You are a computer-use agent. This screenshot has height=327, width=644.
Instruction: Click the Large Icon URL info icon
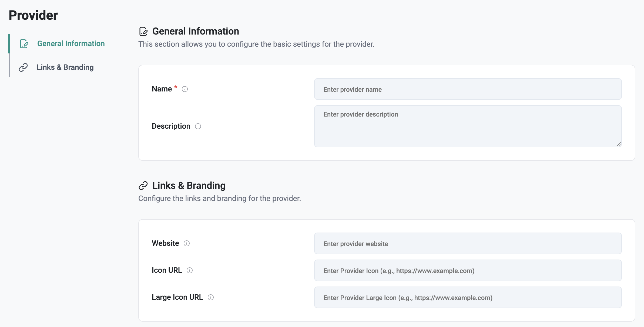pos(211,297)
